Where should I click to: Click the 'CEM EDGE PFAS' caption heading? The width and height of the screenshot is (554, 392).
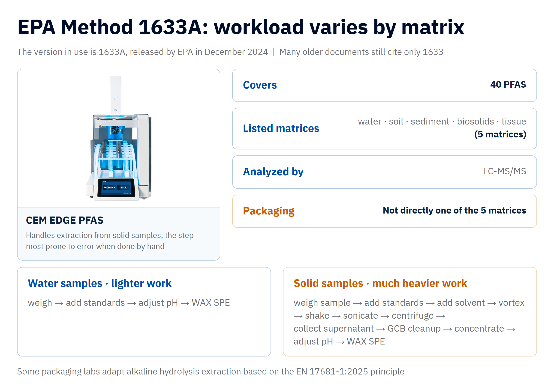tap(64, 220)
